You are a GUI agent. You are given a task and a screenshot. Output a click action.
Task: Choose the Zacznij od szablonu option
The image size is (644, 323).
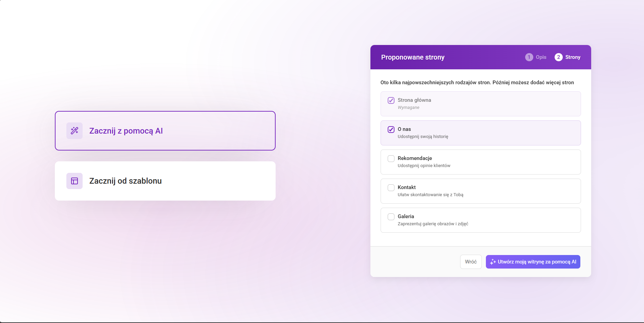click(165, 181)
